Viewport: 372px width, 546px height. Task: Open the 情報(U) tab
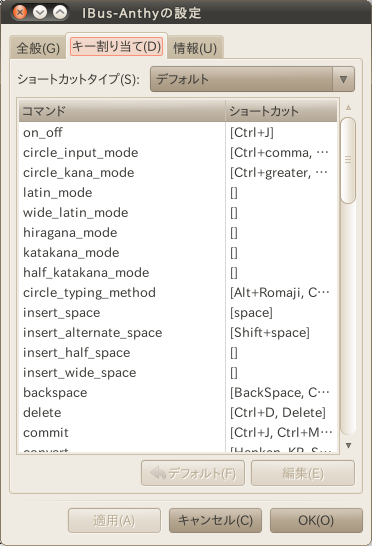tap(195, 48)
